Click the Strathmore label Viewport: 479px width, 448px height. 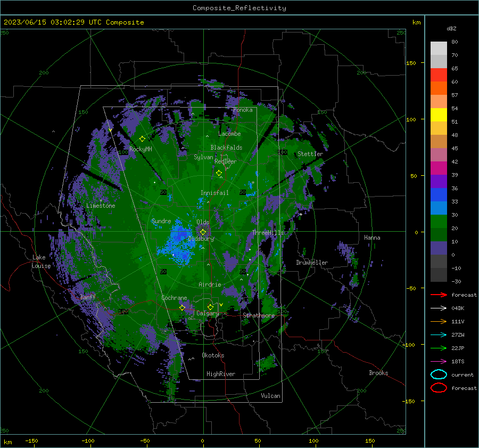point(259,315)
